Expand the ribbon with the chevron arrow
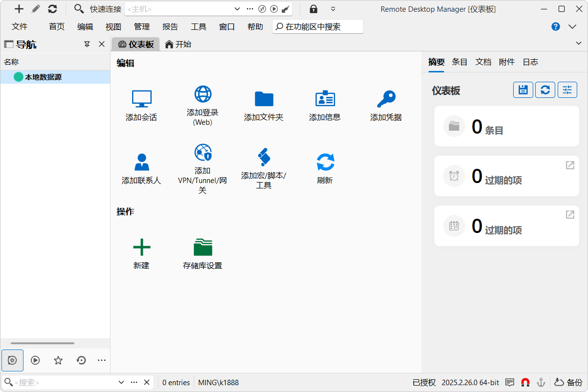 coord(572,27)
